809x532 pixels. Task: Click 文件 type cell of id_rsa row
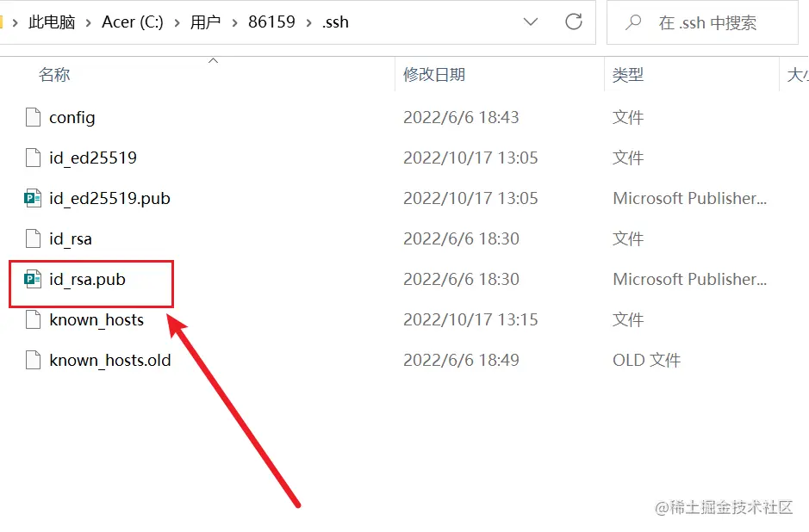click(628, 238)
